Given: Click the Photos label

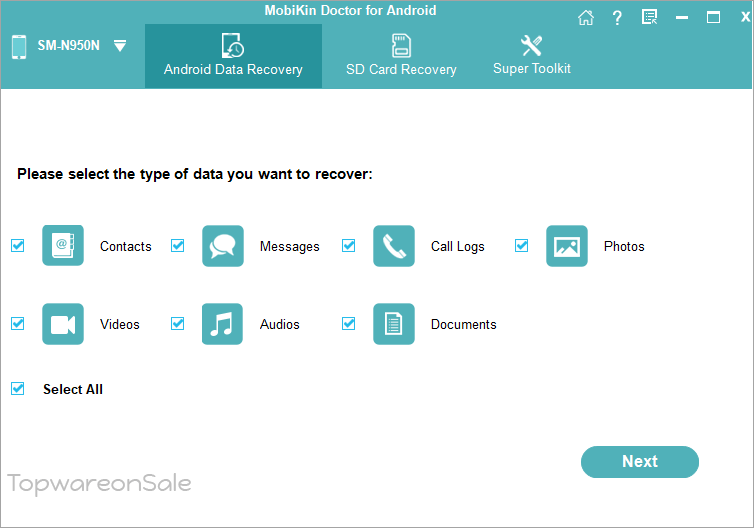Looking at the screenshot, I should 624,246.
